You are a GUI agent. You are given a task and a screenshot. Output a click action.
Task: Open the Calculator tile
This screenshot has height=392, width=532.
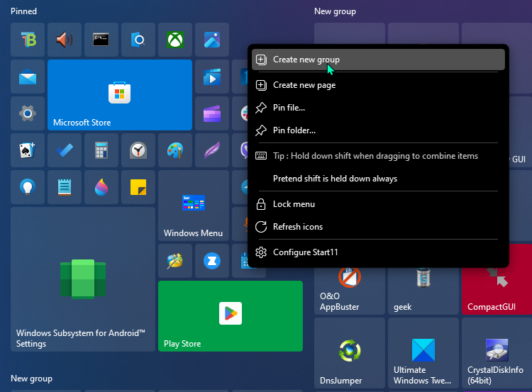101,150
